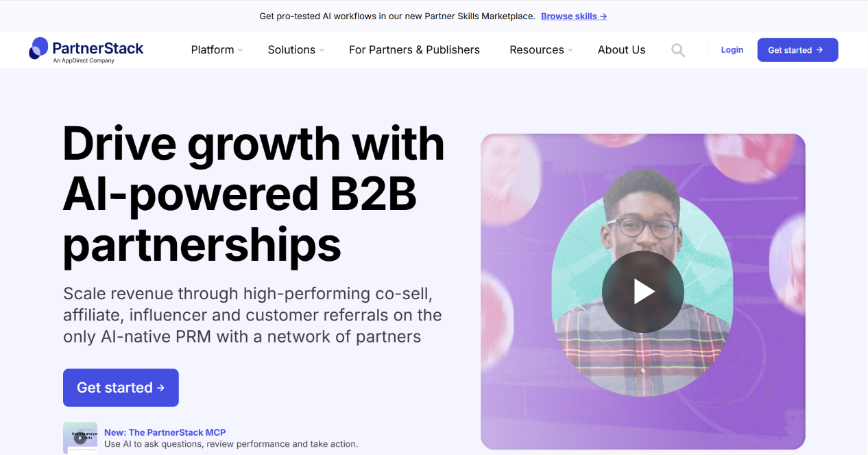Click the Scale revenue subheading paragraph
868x455 pixels.
[x=252, y=315]
